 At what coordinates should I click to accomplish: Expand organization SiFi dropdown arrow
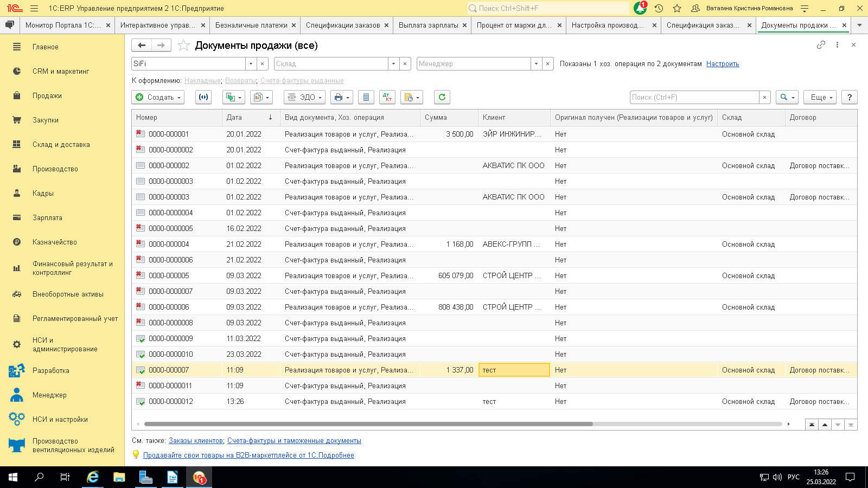(x=251, y=64)
